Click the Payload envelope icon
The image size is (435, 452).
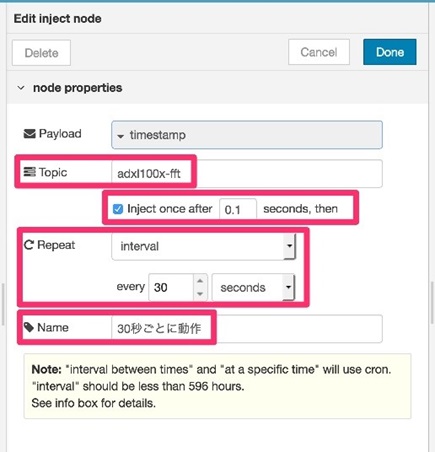(29, 134)
